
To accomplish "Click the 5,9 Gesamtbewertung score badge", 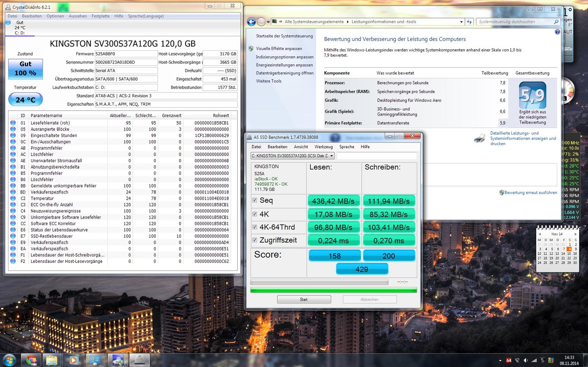I will point(532,95).
